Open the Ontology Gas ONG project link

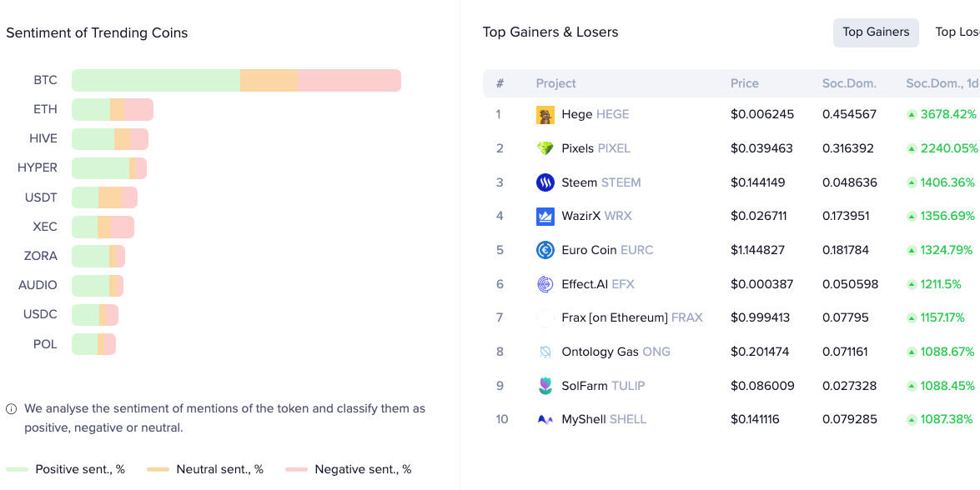616,352
